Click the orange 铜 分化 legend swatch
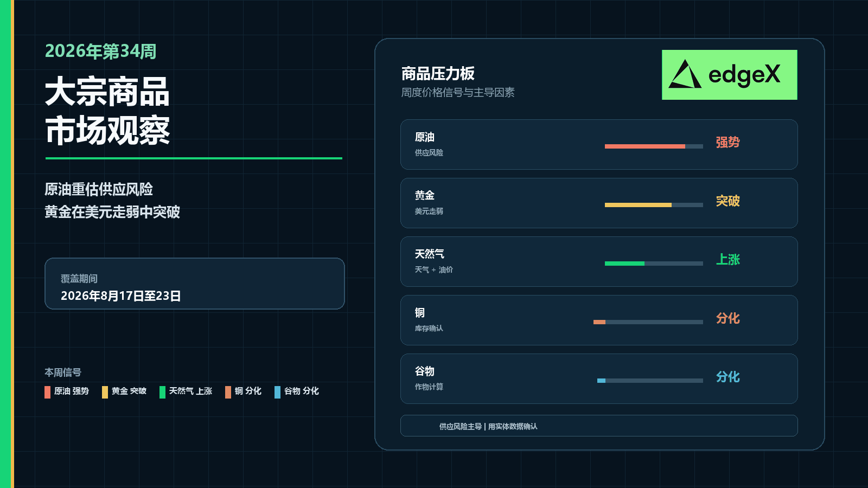The height and width of the screenshot is (488, 868). pos(228,392)
